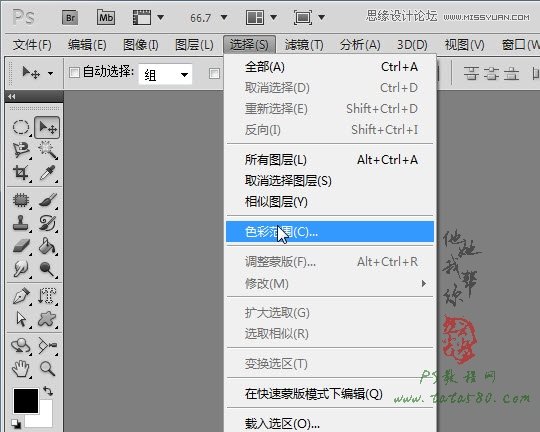The height and width of the screenshot is (432, 540).
Task: Open the 滤镜(T) menu
Action: click(x=304, y=45)
